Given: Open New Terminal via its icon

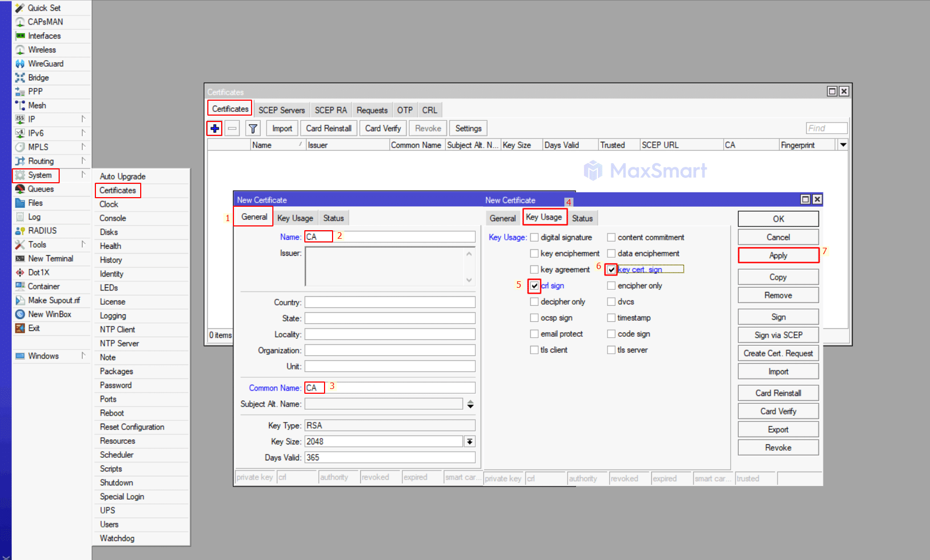Looking at the screenshot, I should pyautogui.click(x=20, y=258).
